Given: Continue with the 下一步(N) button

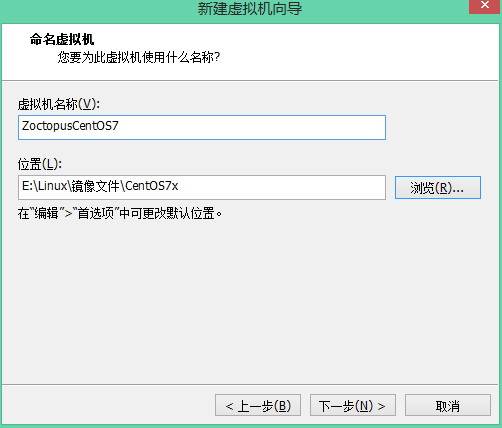Looking at the screenshot, I should coord(353,405).
